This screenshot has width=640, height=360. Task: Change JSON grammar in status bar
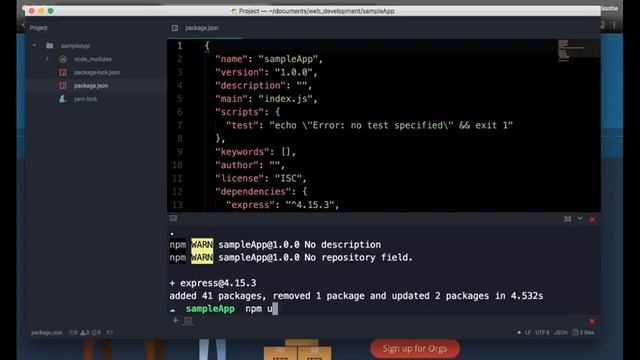click(561, 333)
